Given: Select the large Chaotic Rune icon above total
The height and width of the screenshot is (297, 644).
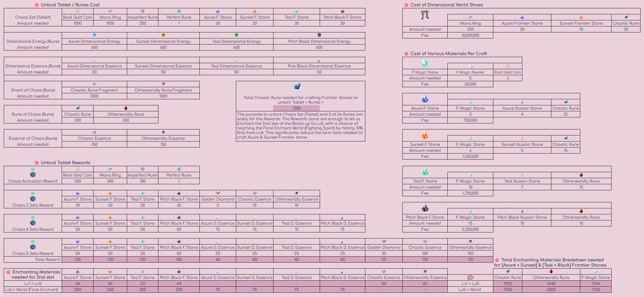Looking at the screenshot, I should (x=297, y=86).
